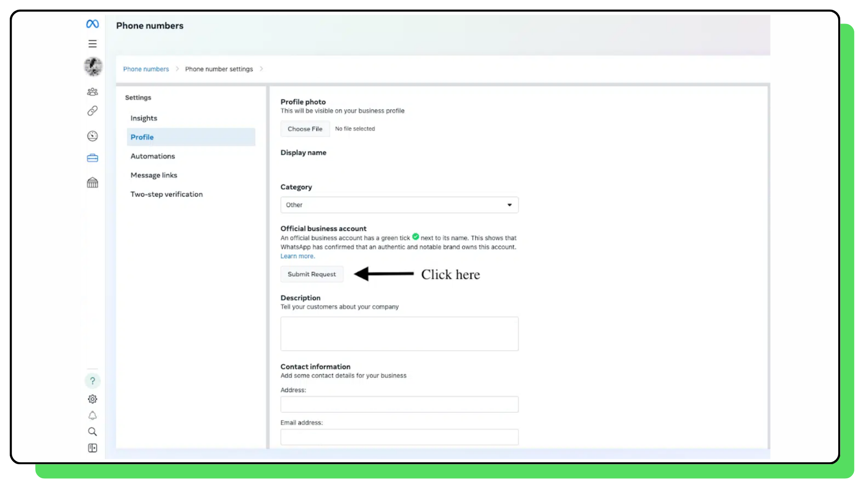Open the notifications bell icon
This screenshot has width=868, height=491.
pyautogui.click(x=92, y=416)
